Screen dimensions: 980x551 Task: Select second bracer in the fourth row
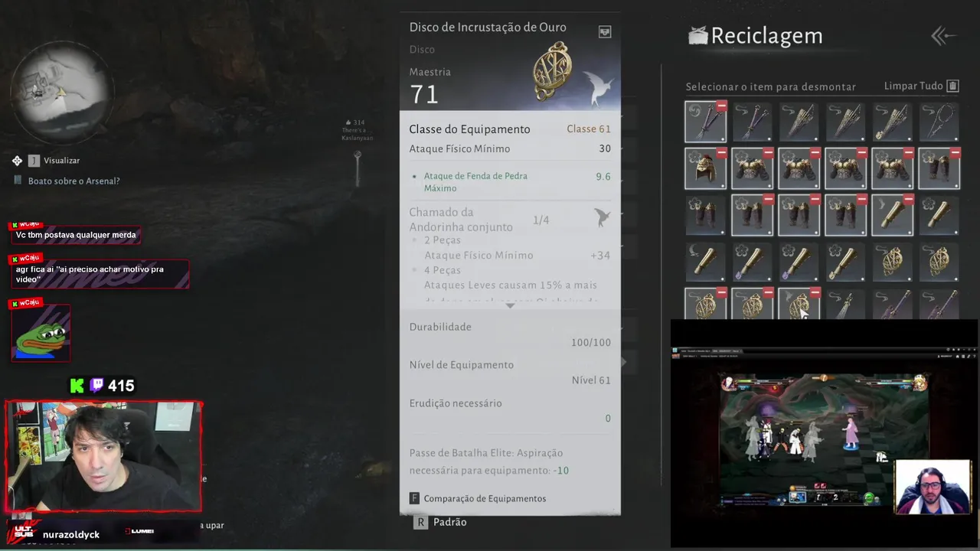tap(752, 262)
